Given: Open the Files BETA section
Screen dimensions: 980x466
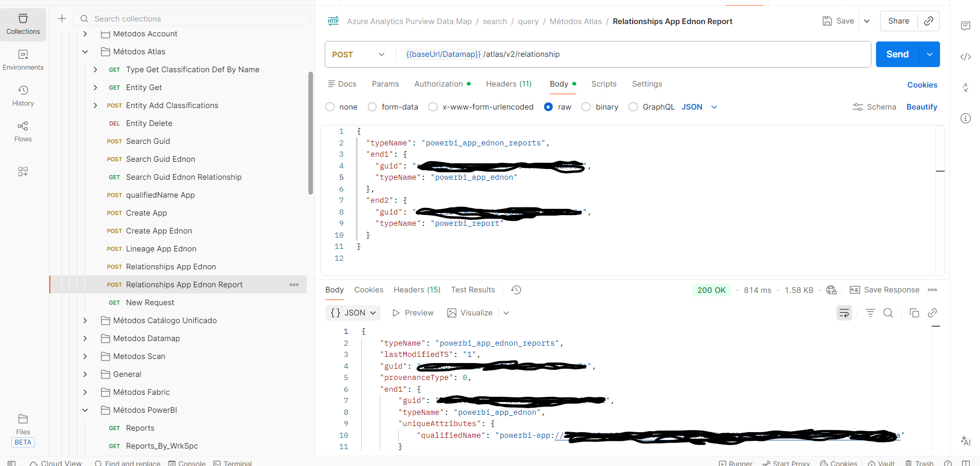Looking at the screenshot, I should pyautogui.click(x=23, y=430).
